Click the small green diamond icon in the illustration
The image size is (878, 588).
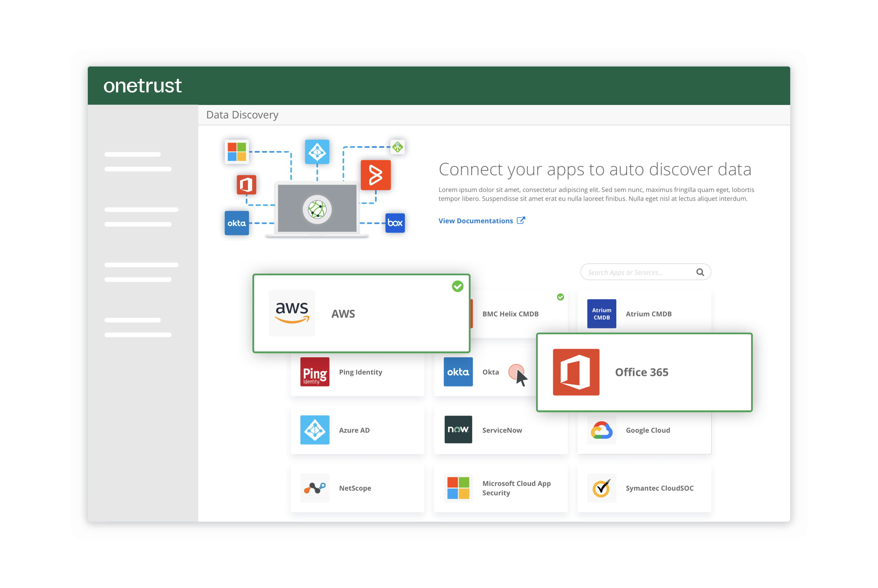398,147
